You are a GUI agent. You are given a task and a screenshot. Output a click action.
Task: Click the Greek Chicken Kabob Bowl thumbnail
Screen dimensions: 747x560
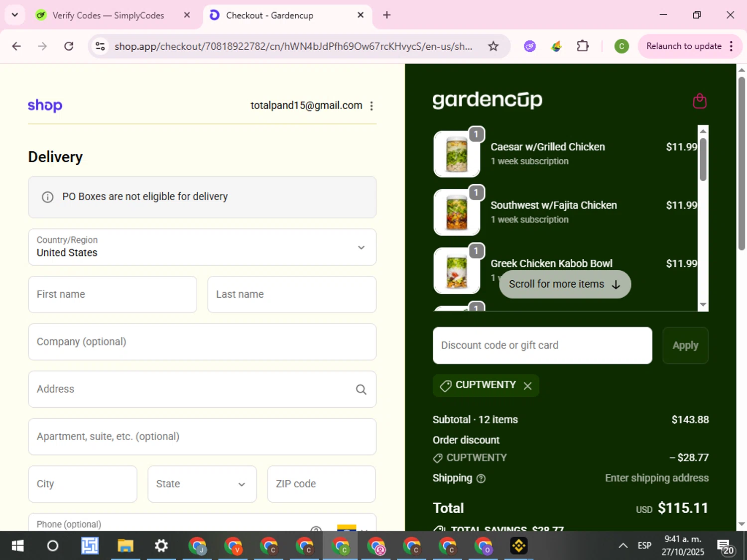pos(457,270)
